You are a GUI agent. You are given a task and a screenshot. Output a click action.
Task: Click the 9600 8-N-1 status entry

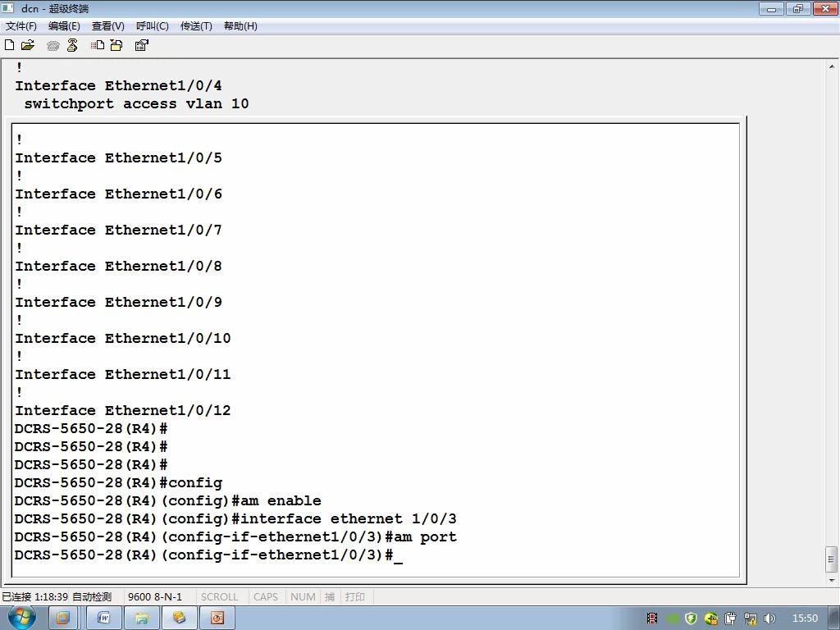pyautogui.click(x=155, y=597)
